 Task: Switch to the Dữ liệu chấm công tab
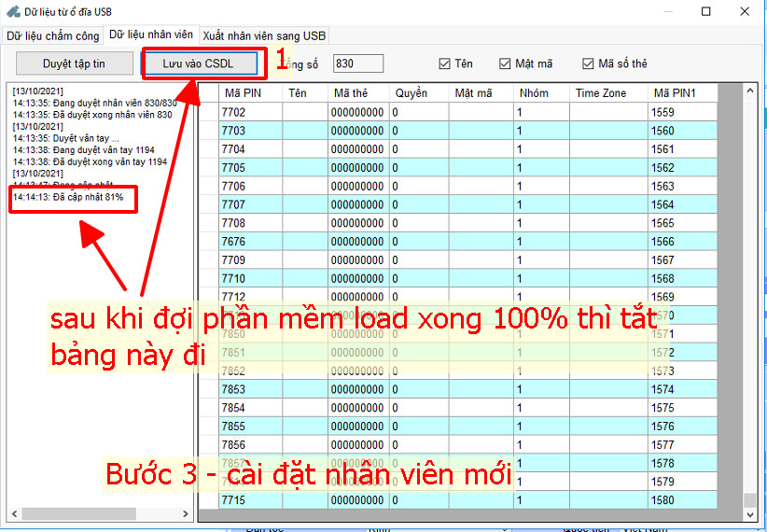pos(53,36)
